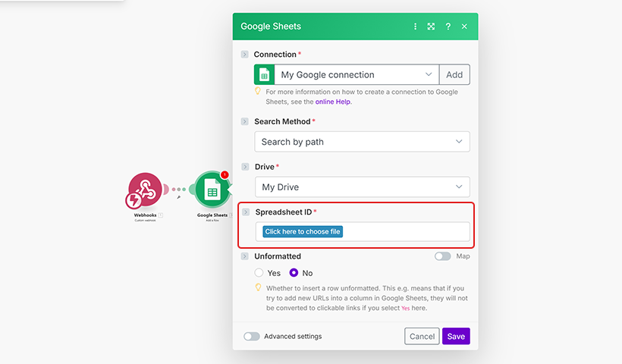Select the No radio button

tap(294, 273)
